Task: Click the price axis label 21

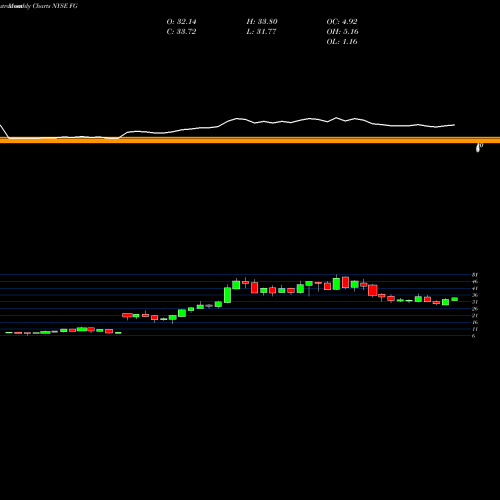Action: point(475,315)
